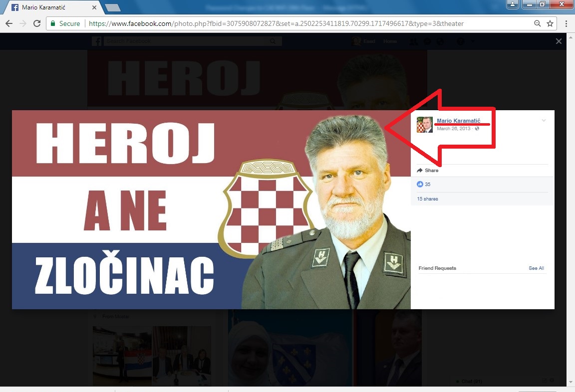Click the Search Facebook field

point(187,41)
